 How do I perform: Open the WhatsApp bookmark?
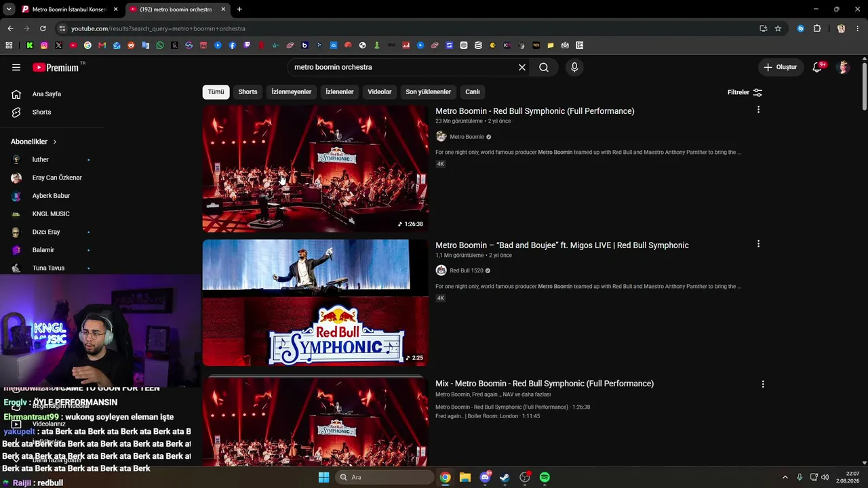[x=160, y=45]
